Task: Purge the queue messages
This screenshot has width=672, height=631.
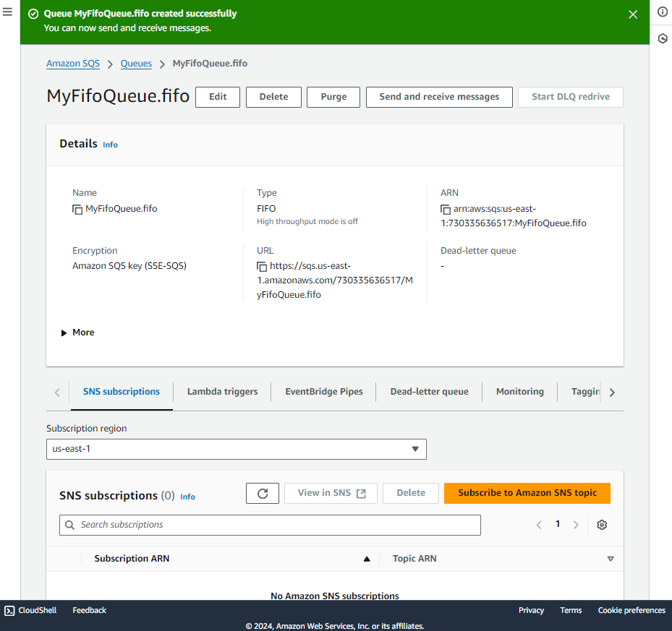Action: click(x=333, y=97)
